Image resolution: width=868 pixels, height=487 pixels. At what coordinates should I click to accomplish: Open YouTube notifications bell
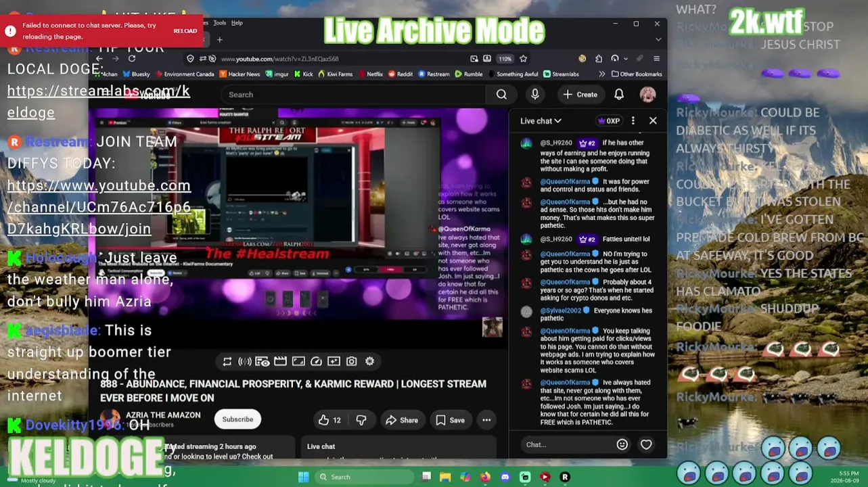pyautogui.click(x=619, y=95)
